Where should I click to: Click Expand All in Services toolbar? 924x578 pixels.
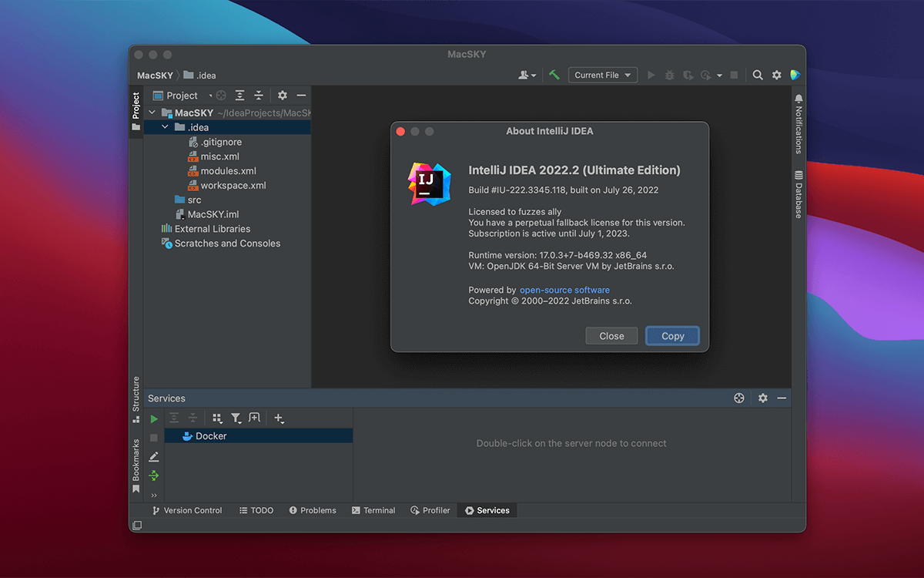click(174, 418)
